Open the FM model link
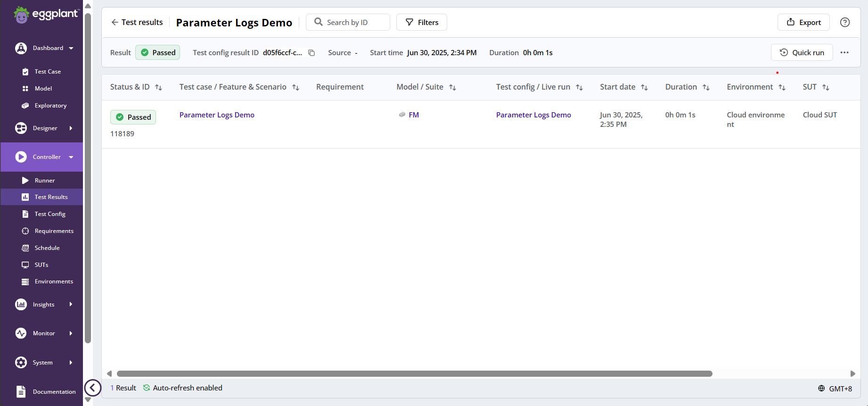Image resolution: width=868 pixels, height=406 pixels. (x=414, y=115)
